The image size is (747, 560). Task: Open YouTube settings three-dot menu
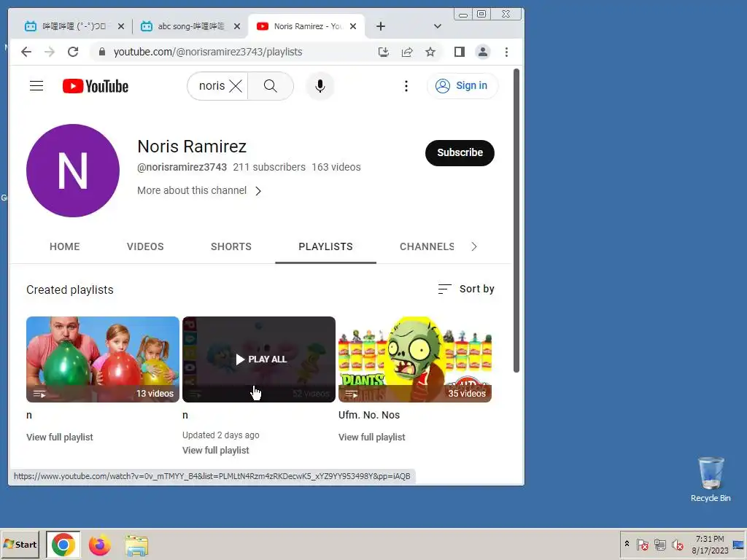pyautogui.click(x=406, y=86)
